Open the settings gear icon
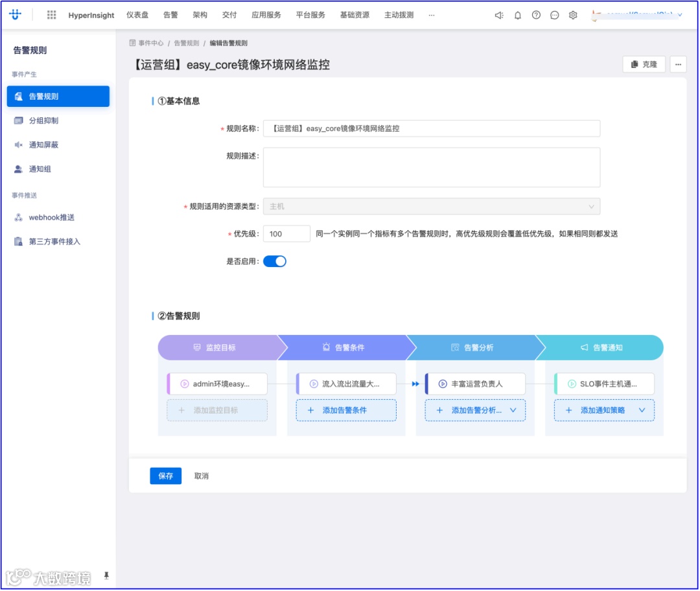Screen dimensions: 700x591 click(573, 15)
